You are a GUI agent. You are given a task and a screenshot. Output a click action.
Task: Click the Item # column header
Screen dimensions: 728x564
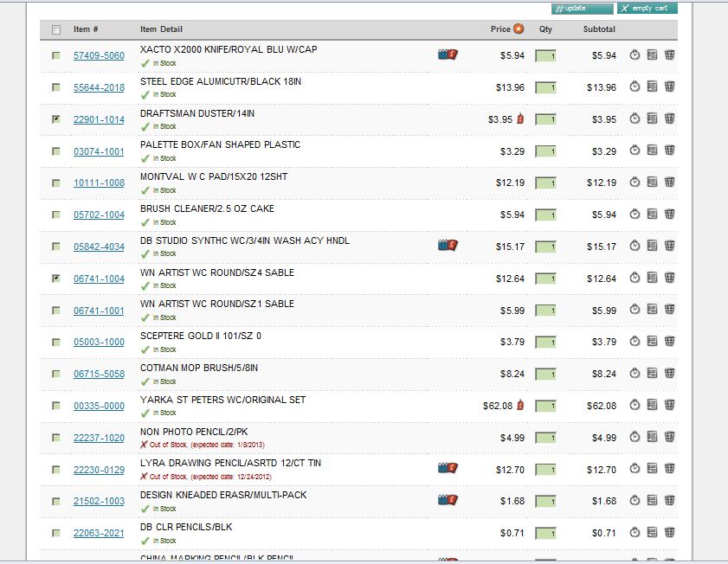point(86,29)
